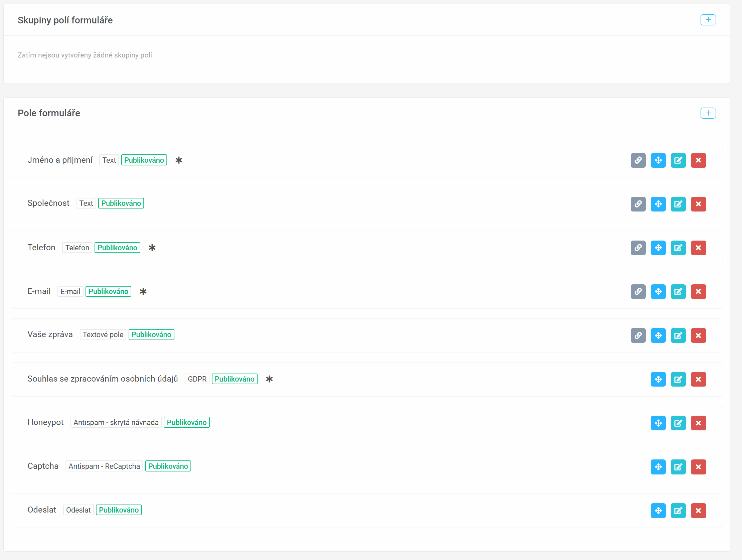Delete the Společnost field
The image size is (742, 560).
coord(698,204)
